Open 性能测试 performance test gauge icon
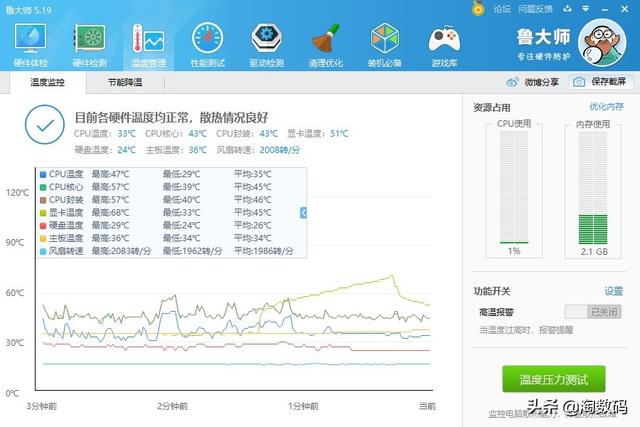Viewport: 640px width, 427px height. click(207, 44)
